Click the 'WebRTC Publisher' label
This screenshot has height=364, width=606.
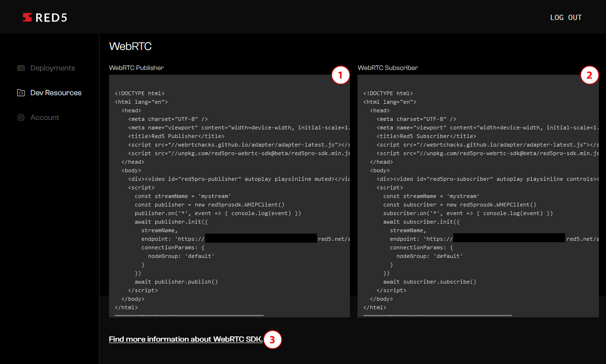click(x=136, y=68)
